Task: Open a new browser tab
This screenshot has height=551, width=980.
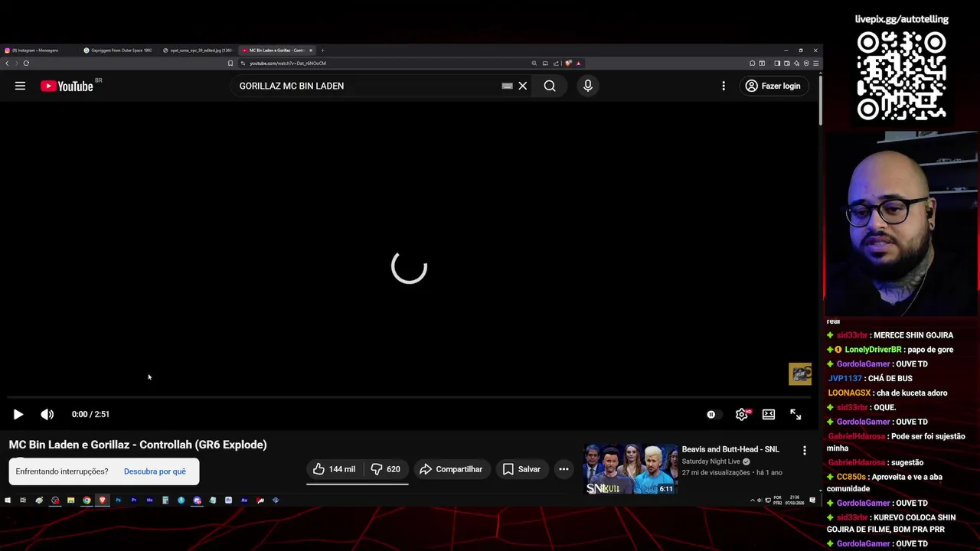Action: [x=322, y=51]
